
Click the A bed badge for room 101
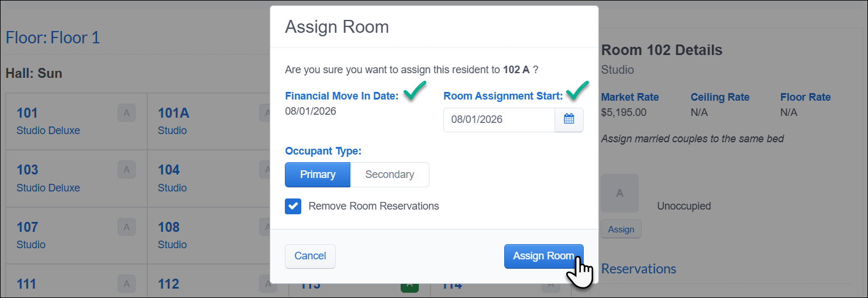click(x=126, y=113)
